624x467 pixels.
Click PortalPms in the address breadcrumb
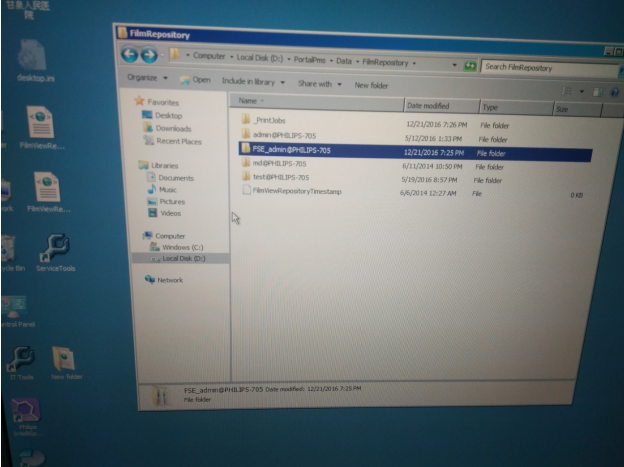[x=306, y=59]
